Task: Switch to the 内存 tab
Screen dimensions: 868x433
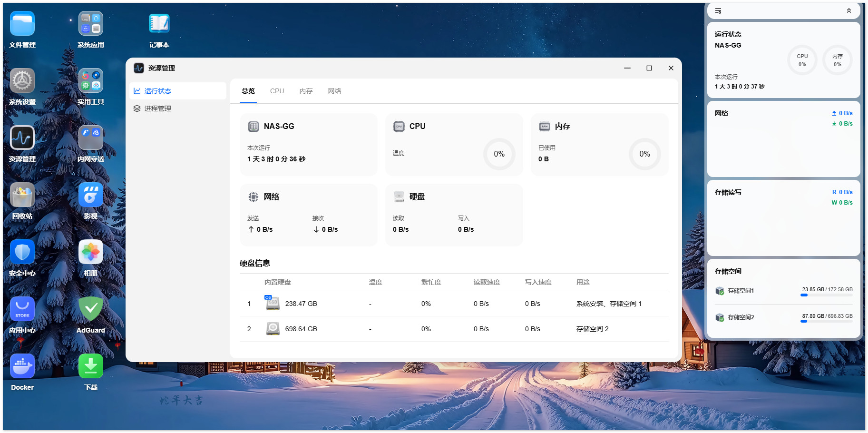Action: click(306, 91)
